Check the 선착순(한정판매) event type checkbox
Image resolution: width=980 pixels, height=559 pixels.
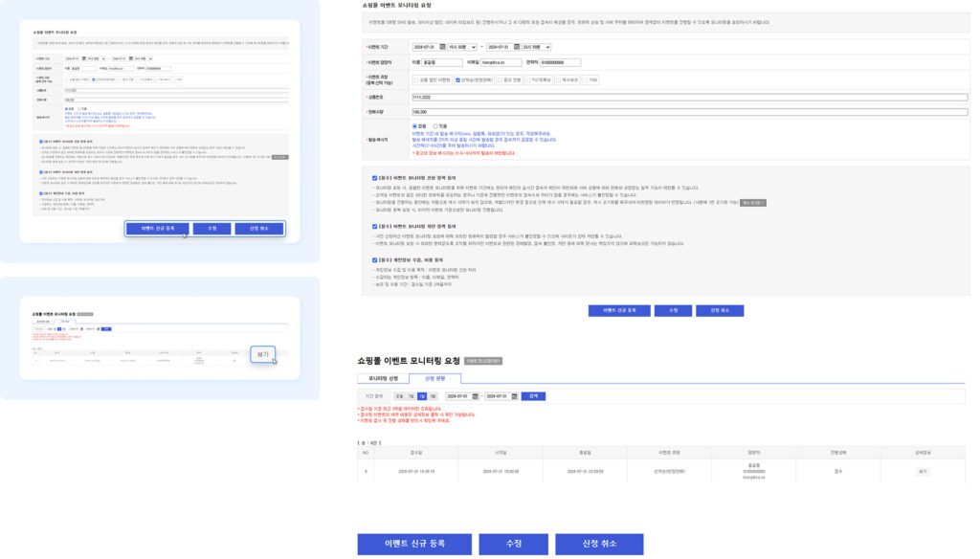(458, 79)
